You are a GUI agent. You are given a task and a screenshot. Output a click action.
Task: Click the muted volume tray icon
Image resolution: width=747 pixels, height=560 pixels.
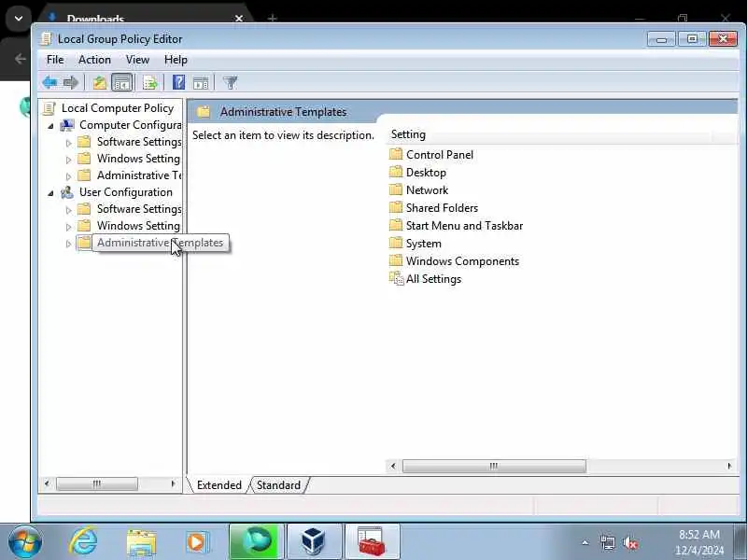click(x=630, y=542)
